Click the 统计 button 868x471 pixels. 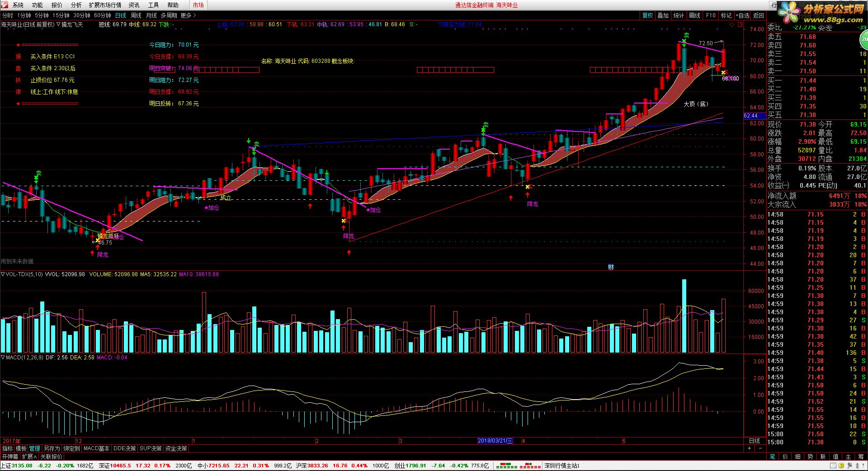679,15
